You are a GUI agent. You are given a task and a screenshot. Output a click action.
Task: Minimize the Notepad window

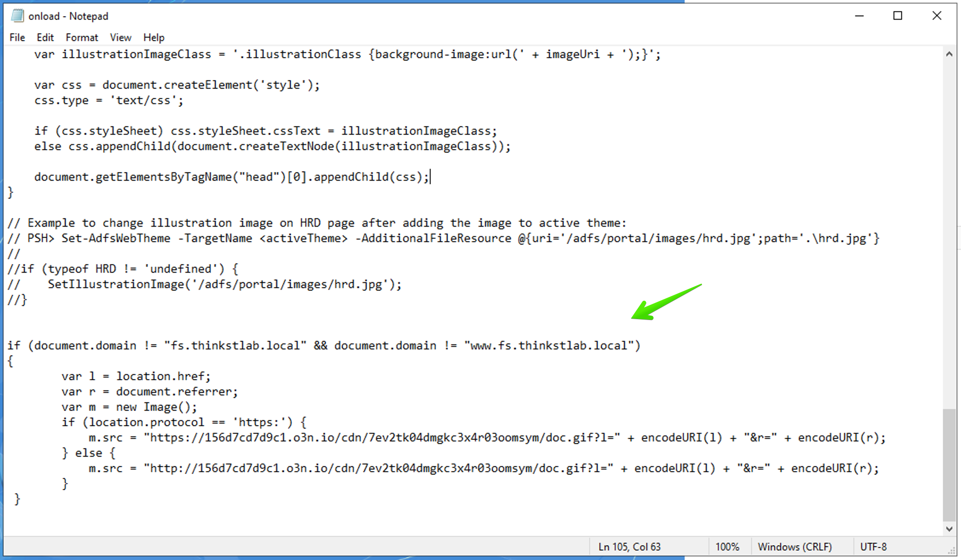click(x=860, y=16)
